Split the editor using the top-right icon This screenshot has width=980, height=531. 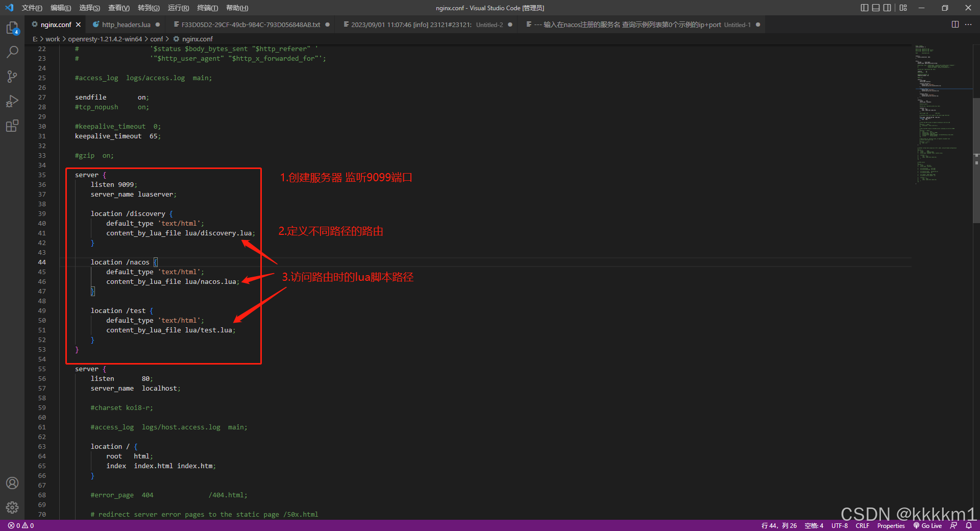click(955, 24)
